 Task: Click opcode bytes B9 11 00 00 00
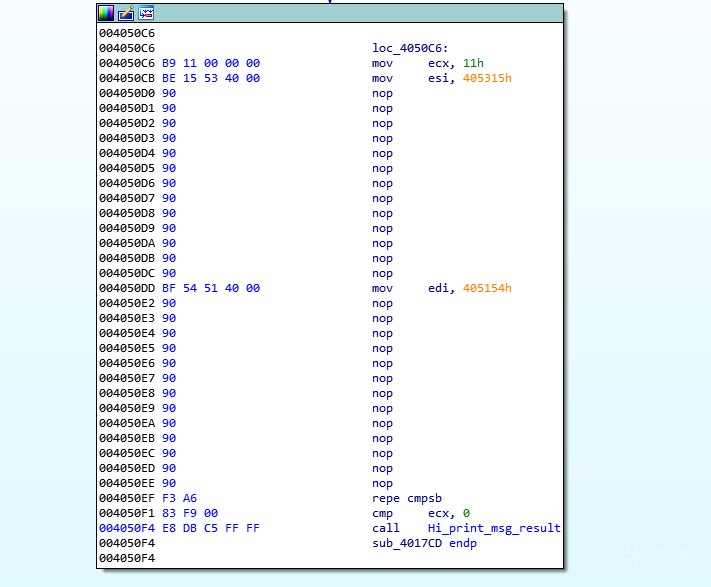[x=211, y=63]
